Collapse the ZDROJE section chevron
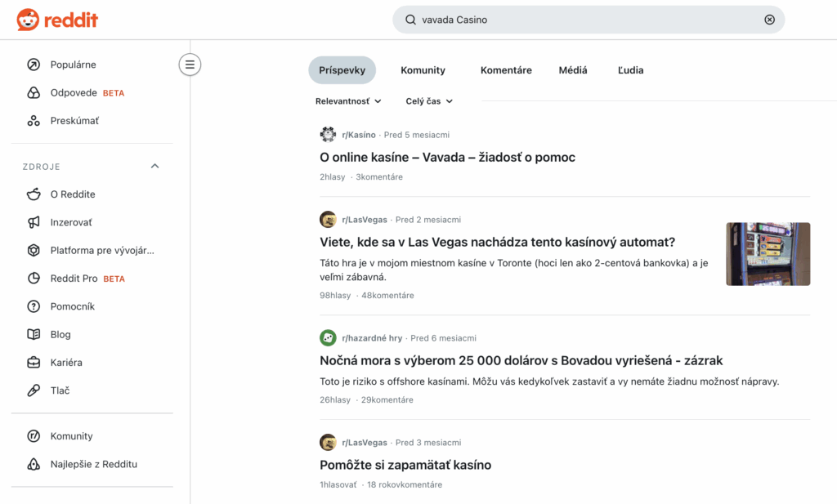 coord(155,167)
